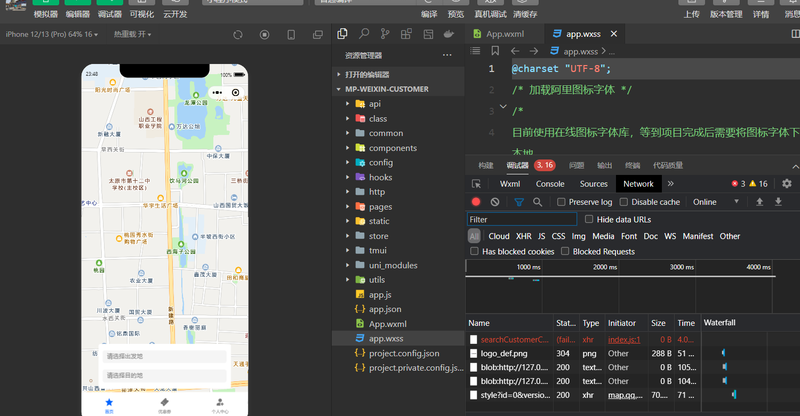Open the source control branch icon
The width and height of the screenshot is (800, 416).
point(386,34)
